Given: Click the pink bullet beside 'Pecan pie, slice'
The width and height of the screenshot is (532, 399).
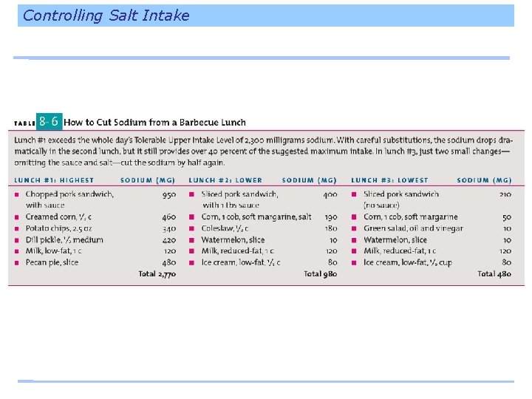Looking at the screenshot, I should click(x=16, y=263).
